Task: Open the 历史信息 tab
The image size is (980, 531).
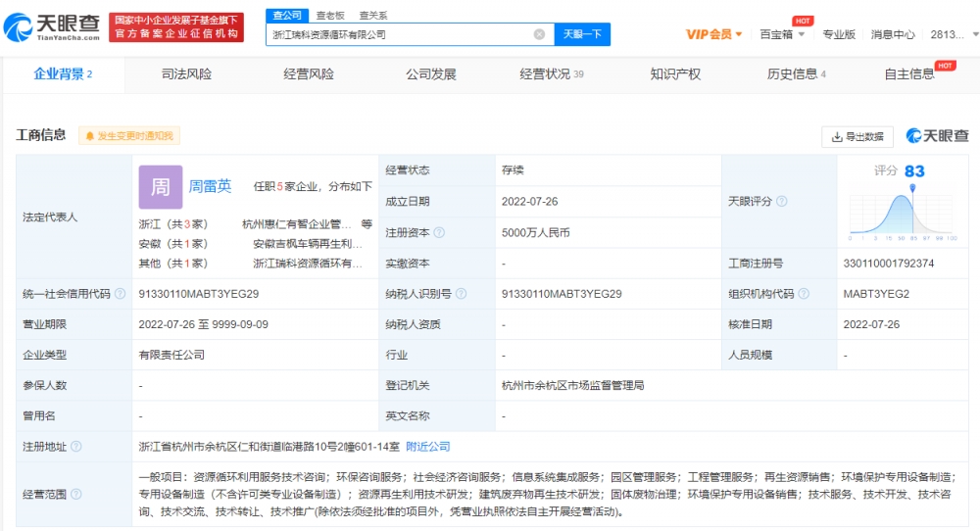Action: pyautogui.click(x=796, y=74)
